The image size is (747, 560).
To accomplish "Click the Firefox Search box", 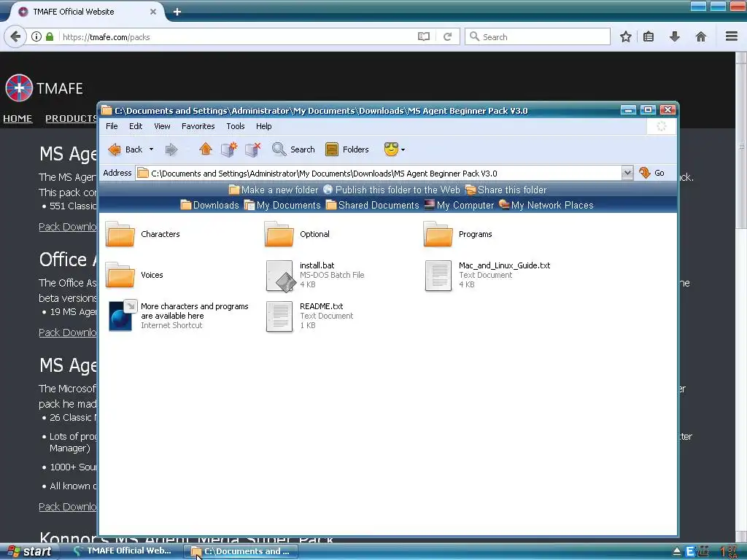I will pyautogui.click(x=538, y=36).
